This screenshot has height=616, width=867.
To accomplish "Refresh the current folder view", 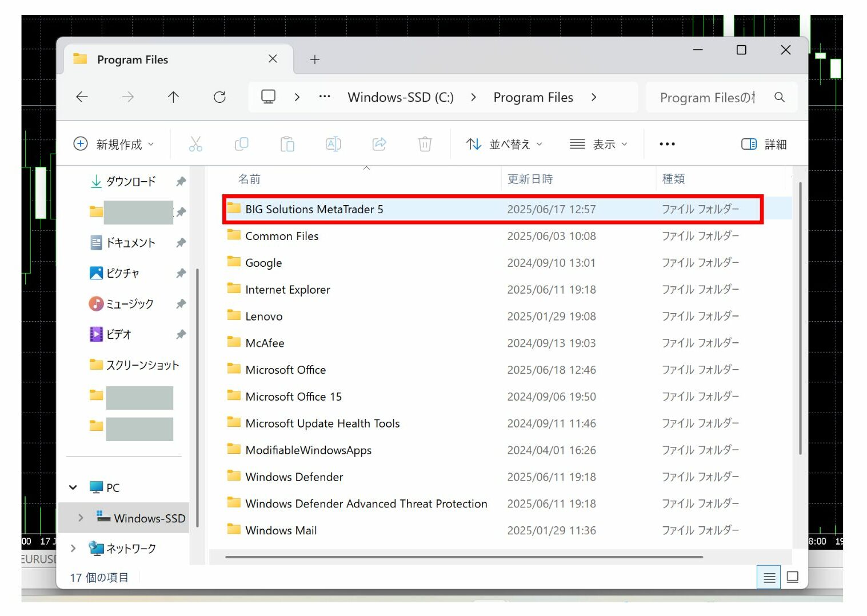I will (x=219, y=97).
